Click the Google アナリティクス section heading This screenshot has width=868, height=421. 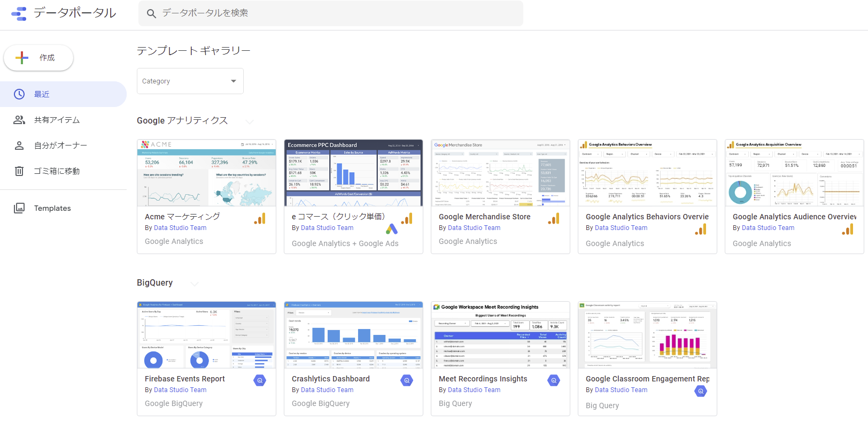click(x=182, y=121)
